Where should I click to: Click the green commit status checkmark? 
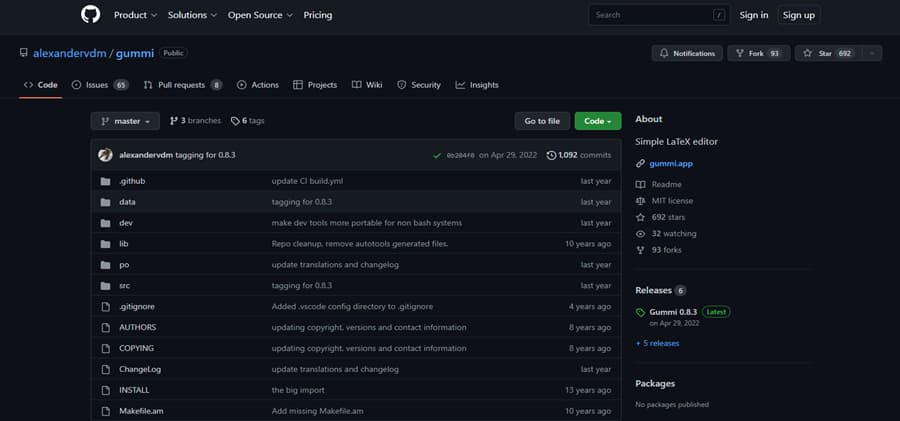coord(437,156)
